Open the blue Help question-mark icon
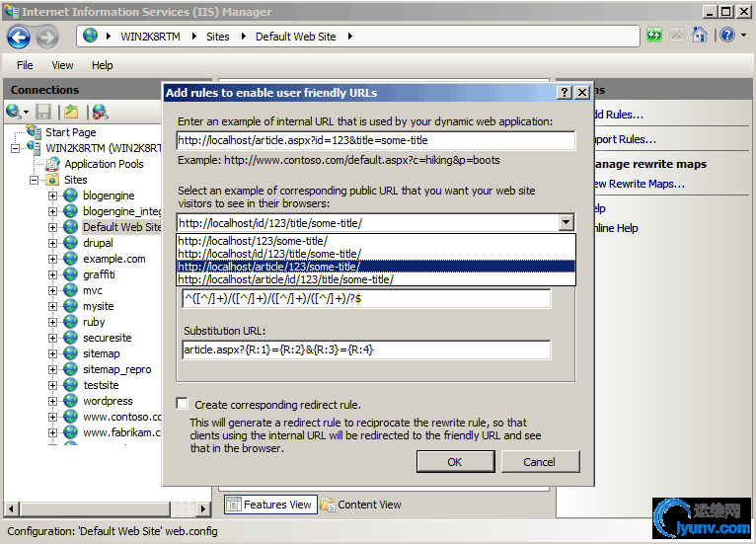 727,35
